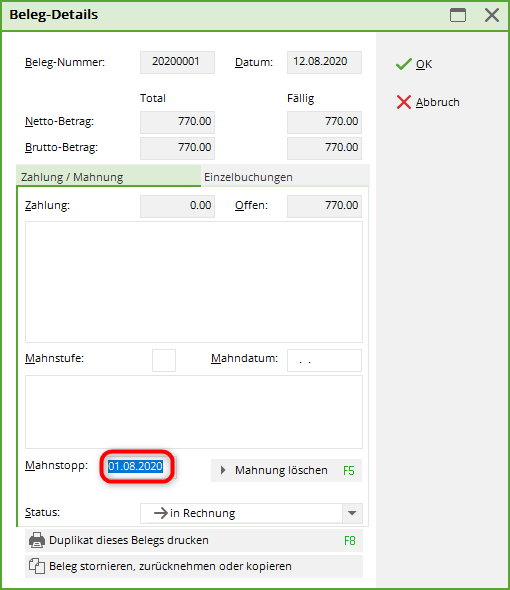Screen dimensions: 510x590
Task: Open the Status dropdown arrow
Action: (352, 513)
